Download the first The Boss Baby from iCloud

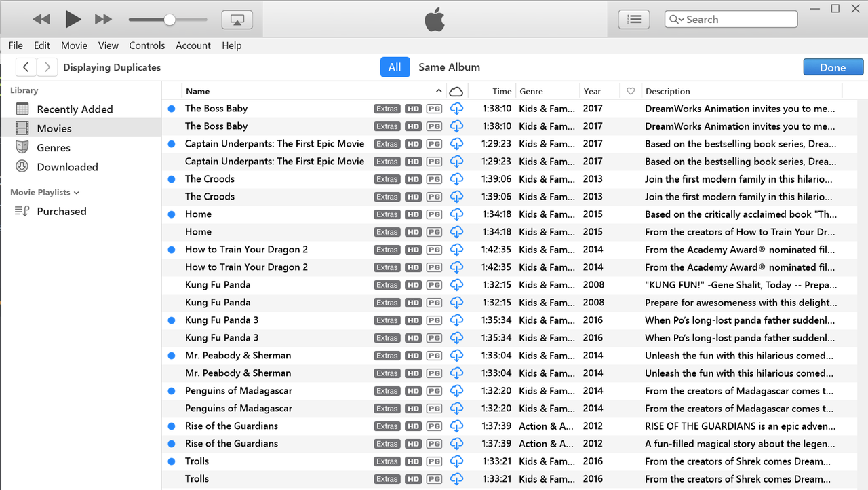pyautogui.click(x=456, y=109)
